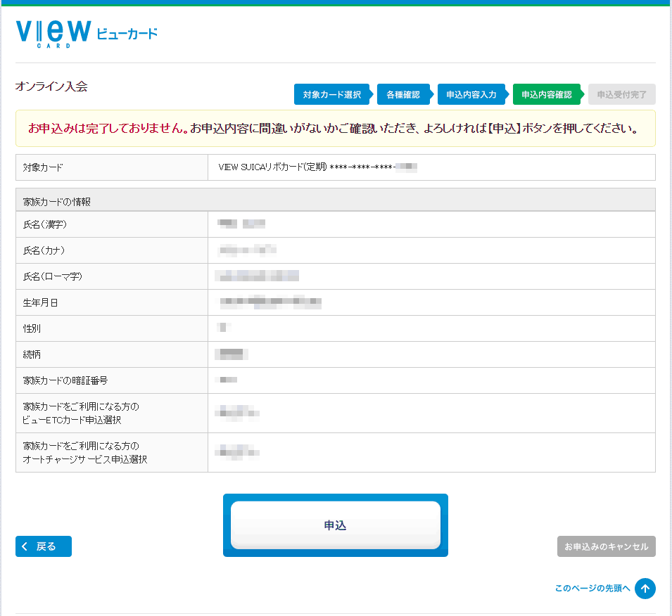Image resolution: width=672 pixels, height=616 pixels.
Task: Click the 家族カードの暗証番号 row label
Action: point(65,380)
